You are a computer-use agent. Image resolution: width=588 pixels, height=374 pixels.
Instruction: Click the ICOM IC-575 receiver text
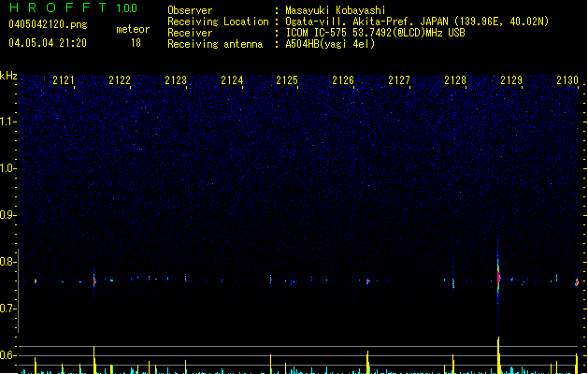[375, 33]
